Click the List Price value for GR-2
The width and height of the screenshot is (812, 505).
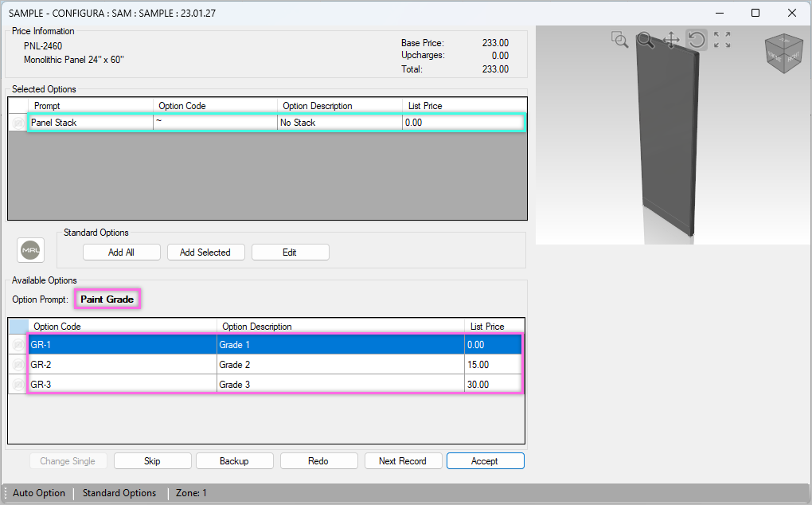coord(492,364)
